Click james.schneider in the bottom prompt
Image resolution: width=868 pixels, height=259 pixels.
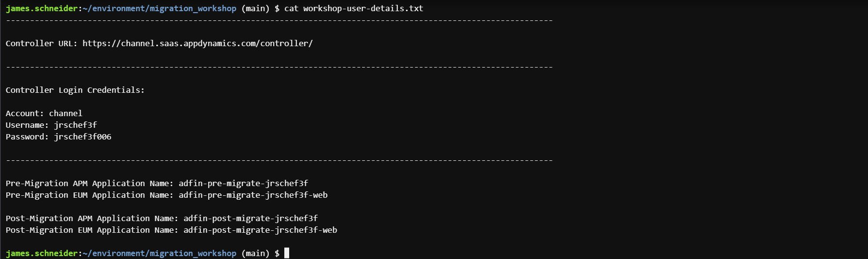(x=42, y=253)
